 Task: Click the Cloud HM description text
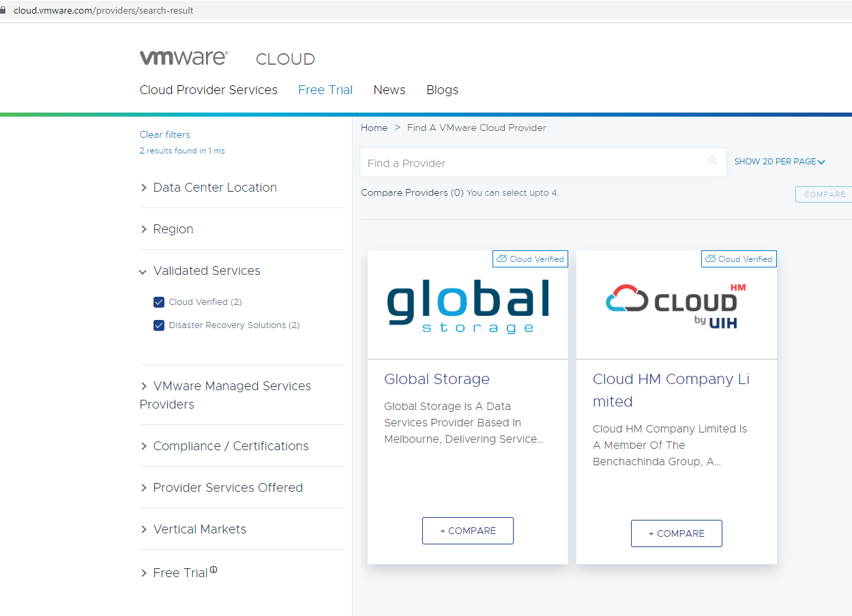pos(670,445)
